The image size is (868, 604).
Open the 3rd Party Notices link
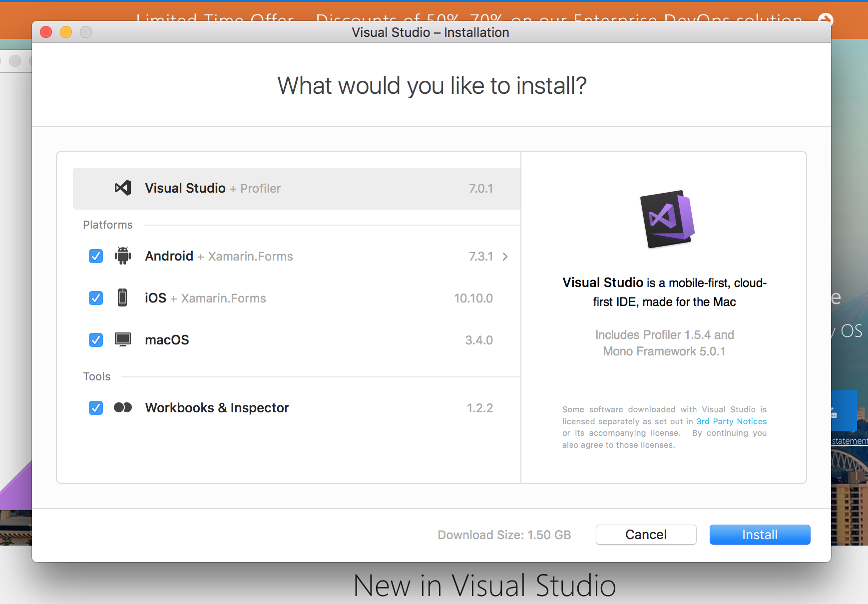pyautogui.click(x=732, y=421)
